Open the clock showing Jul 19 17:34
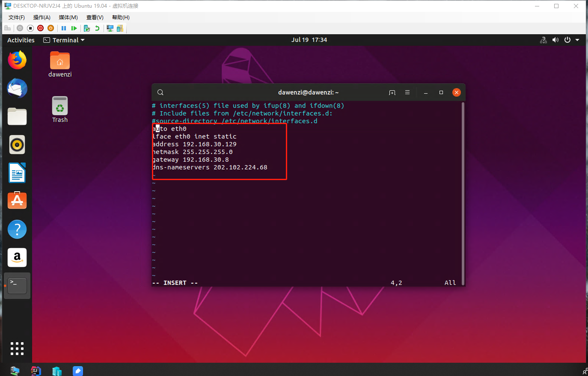This screenshot has height=376, width=588. [x=309, y=40]
